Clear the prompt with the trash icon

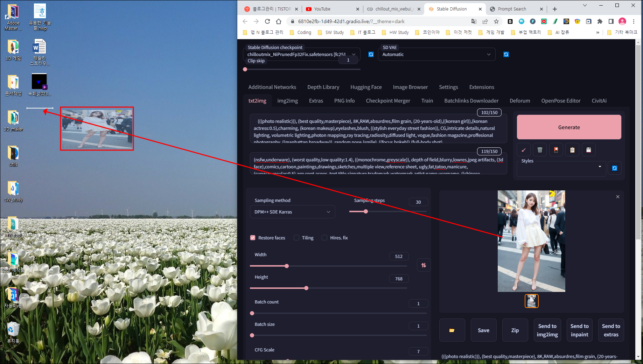[540, 150]
